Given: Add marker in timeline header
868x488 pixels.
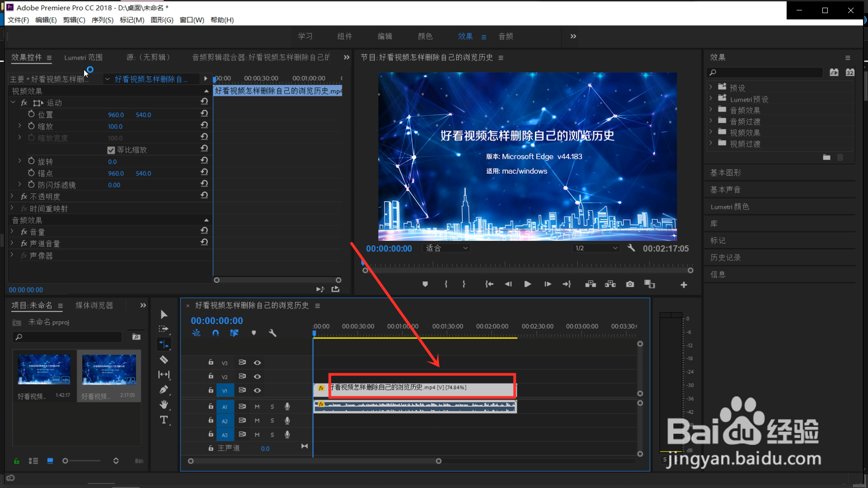Looking at the screenshot, I should pos(254,333).
